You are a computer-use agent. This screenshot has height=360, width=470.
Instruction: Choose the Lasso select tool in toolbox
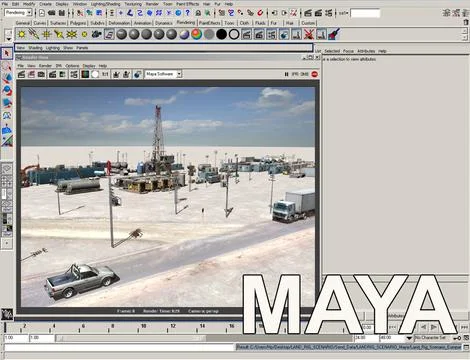(7, 66)
